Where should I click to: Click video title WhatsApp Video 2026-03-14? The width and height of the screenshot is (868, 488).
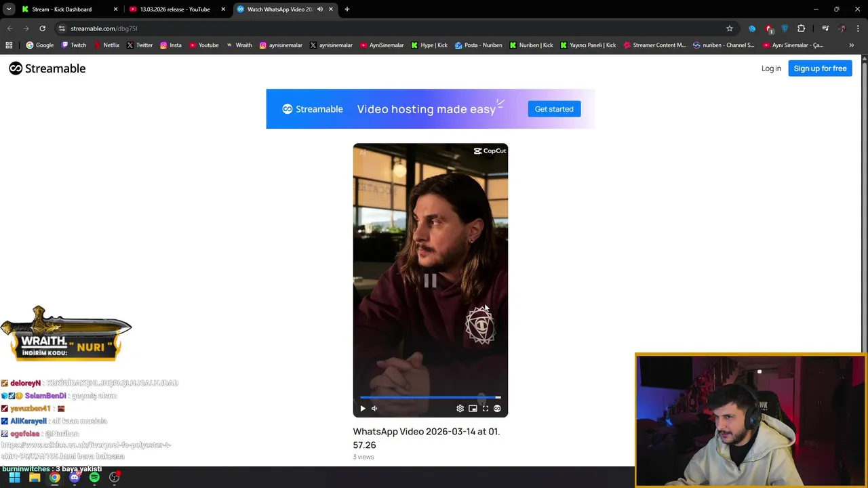tap(427, 439)
